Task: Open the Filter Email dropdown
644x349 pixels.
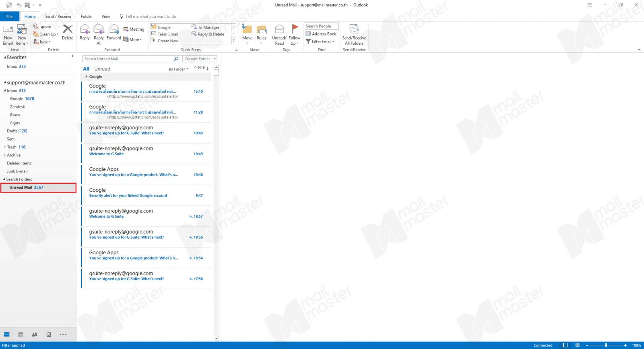Action: click(x=320, y=42)
